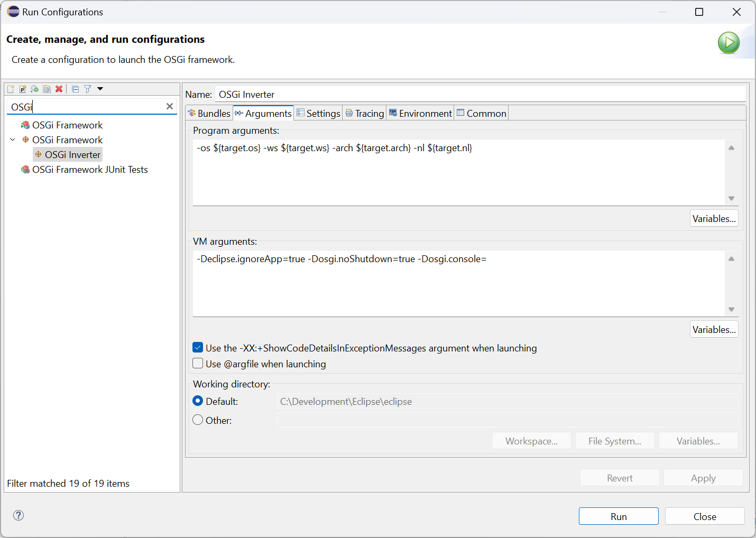Export the selected launch configuration

point(35,89)
